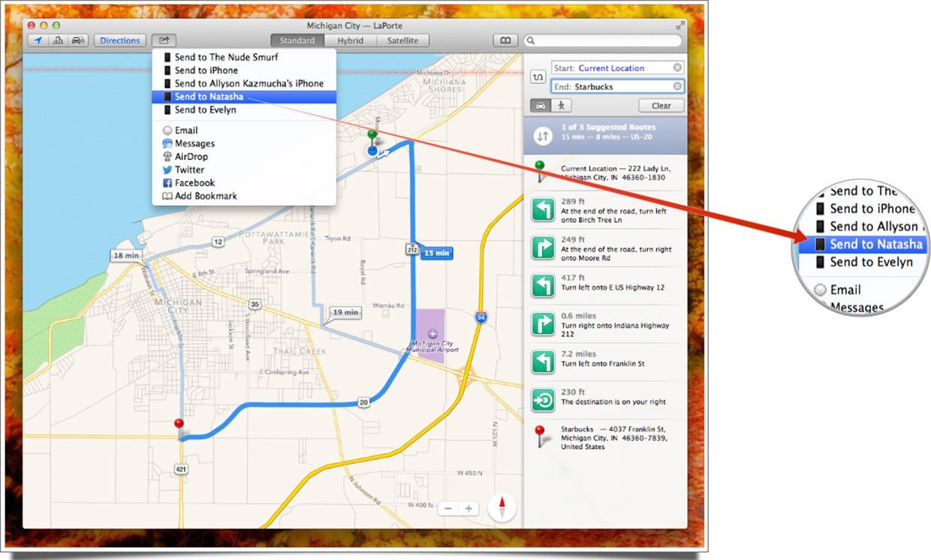Click the red Starbucks destination pin on map
The width and height of the screenshot is (931, 560).
pyautogui.click(x=179, y=429)
